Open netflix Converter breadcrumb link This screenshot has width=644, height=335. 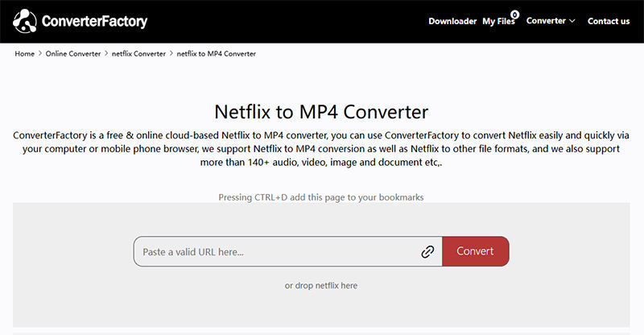click(x=138, y=54)
